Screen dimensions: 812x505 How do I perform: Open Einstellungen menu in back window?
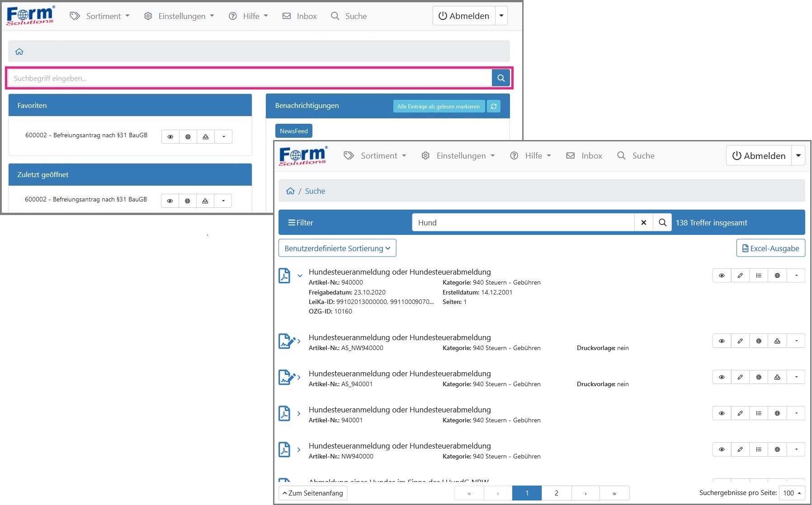pyautogui.click(x=179, y=16)
